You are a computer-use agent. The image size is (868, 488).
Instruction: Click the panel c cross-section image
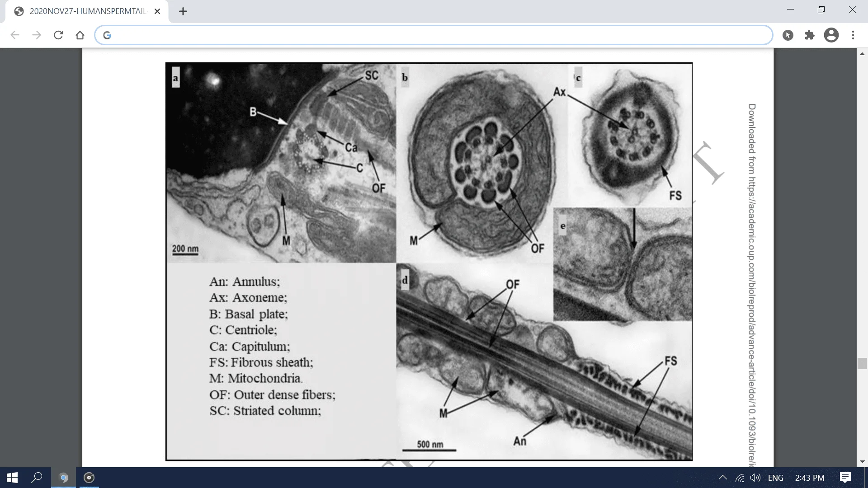click(x=630, y=135)
